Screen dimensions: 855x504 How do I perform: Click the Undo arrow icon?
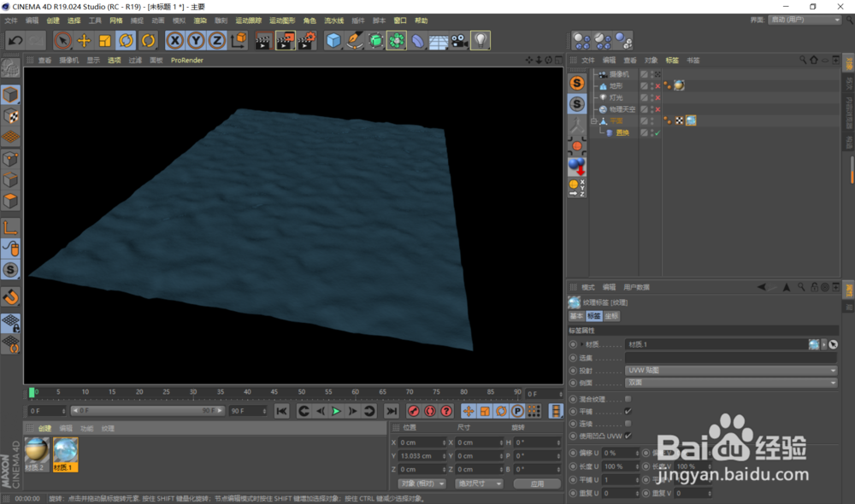tap(15, 40)
